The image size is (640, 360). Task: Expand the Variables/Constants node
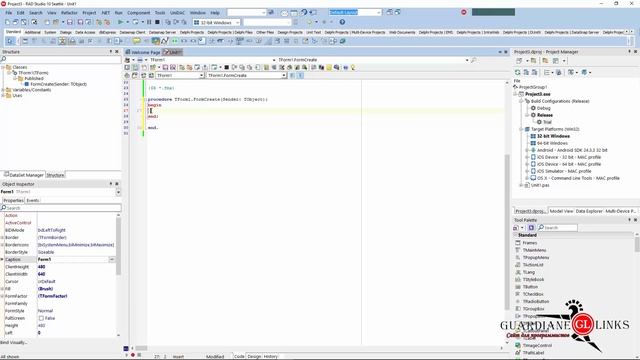coord(3,90)
